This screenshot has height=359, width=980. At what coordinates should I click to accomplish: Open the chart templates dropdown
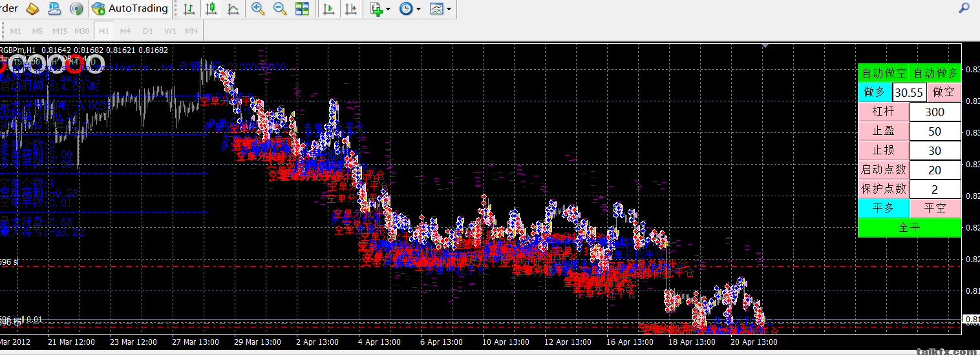(x=440, y=9)
